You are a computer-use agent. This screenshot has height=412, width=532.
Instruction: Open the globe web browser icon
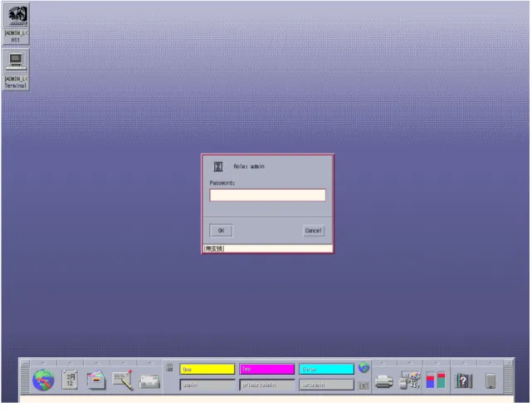pyautogui.click(x=43, y=380)
